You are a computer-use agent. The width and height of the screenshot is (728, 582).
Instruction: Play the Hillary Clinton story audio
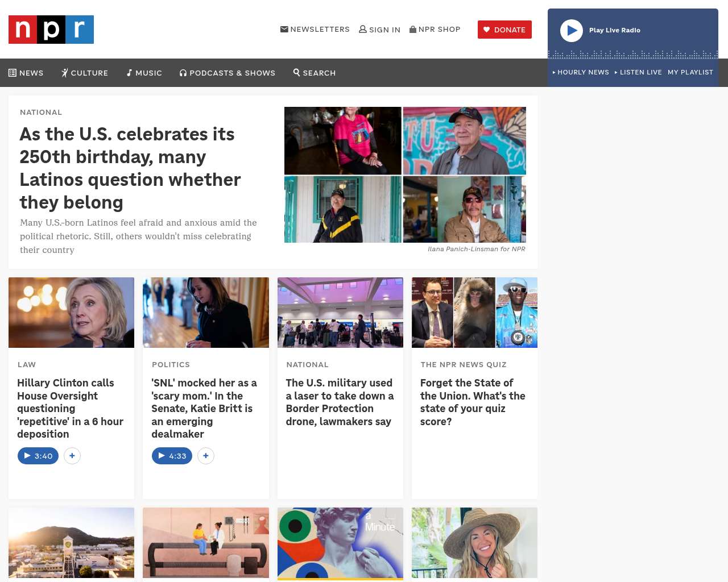pos(38,456)
